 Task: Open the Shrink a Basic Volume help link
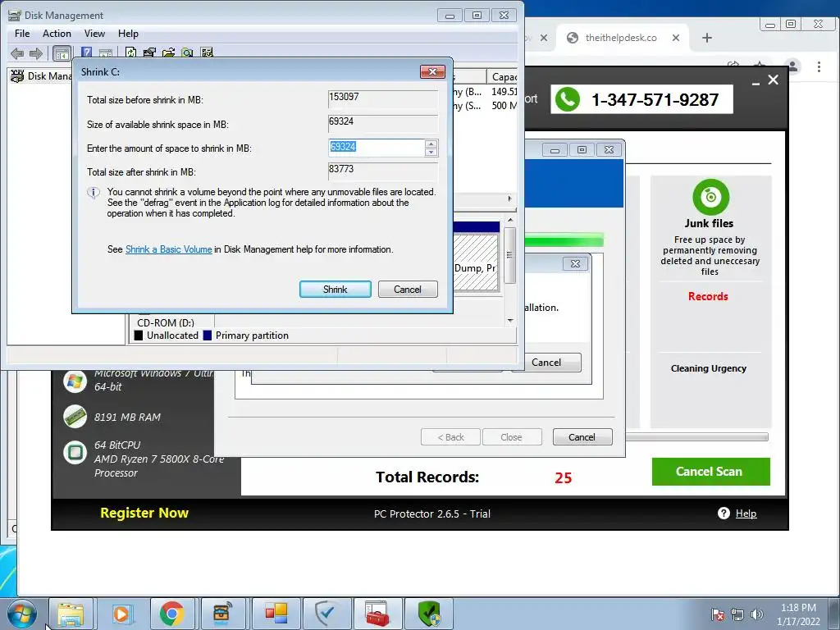point(169,249)
